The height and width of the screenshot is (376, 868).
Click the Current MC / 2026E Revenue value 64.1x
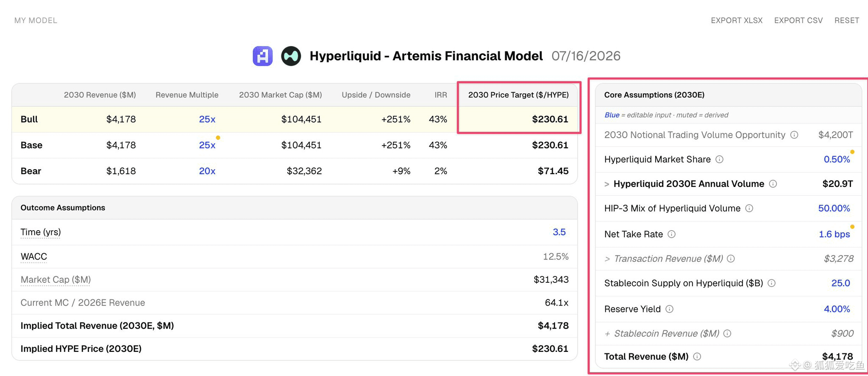point(556,303)
